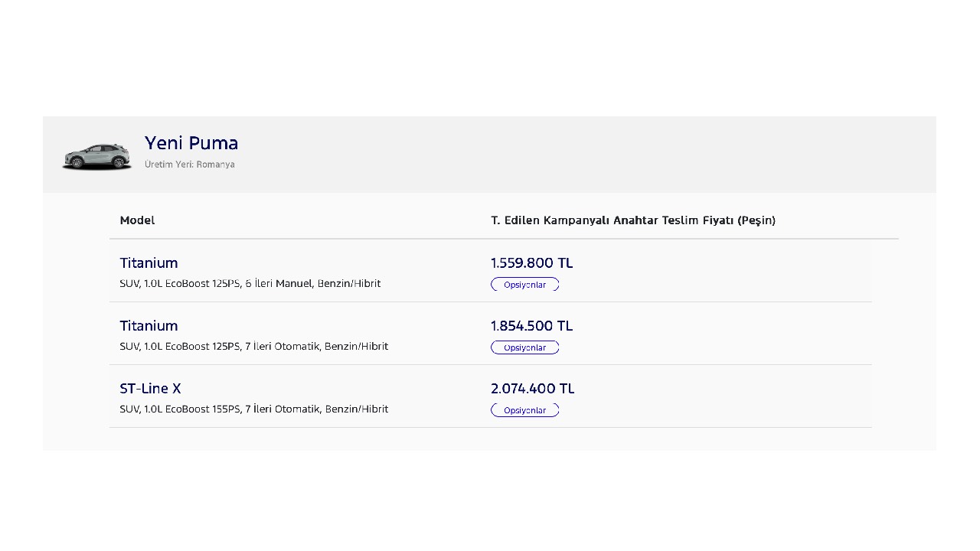
Task: Select Titanium model with 7 İleri Otomatik
Action: click(x=149, y=325)
